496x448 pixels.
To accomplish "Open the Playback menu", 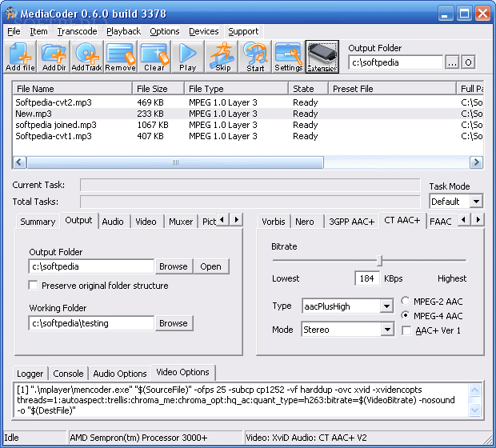I will [x=124, y=31].
